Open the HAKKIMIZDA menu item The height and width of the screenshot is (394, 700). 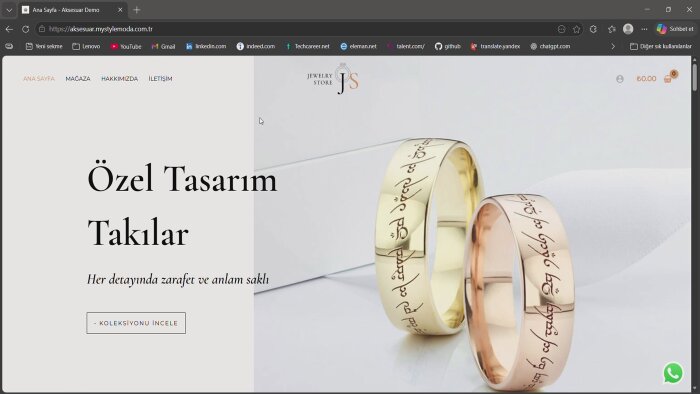tap(120, 79)
